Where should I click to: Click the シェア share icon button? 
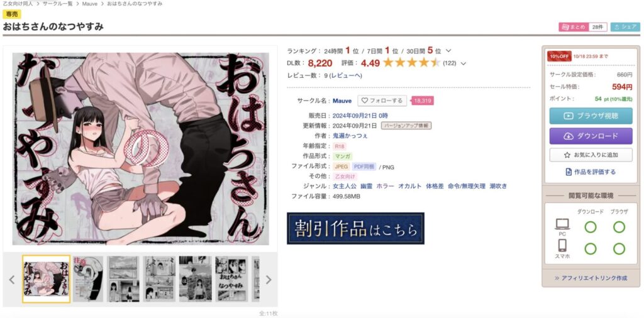coord(625,27)
